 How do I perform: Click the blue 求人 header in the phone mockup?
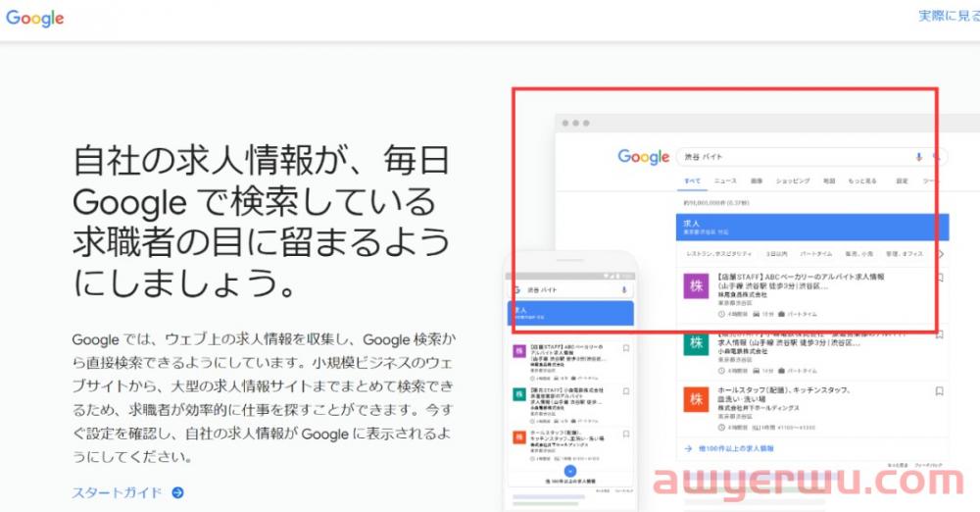(570, 313)
